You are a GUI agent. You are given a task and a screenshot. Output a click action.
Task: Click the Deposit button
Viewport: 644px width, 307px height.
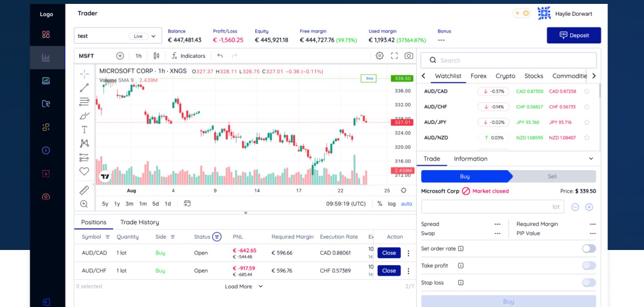coord(574,35)
